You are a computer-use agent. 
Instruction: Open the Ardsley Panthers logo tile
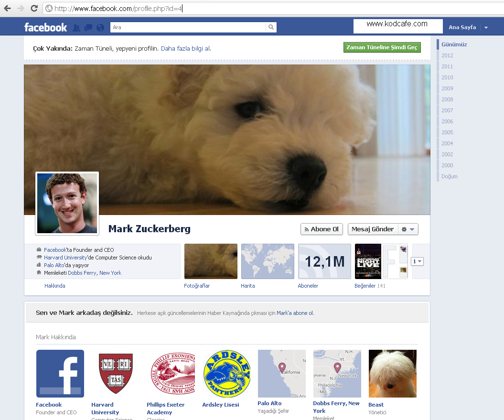(x=226, y=374)
